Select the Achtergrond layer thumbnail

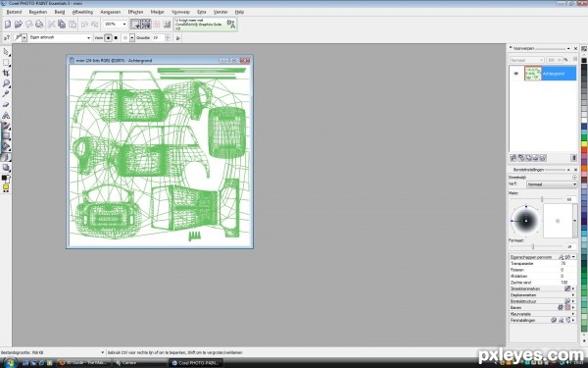(533, 74)
